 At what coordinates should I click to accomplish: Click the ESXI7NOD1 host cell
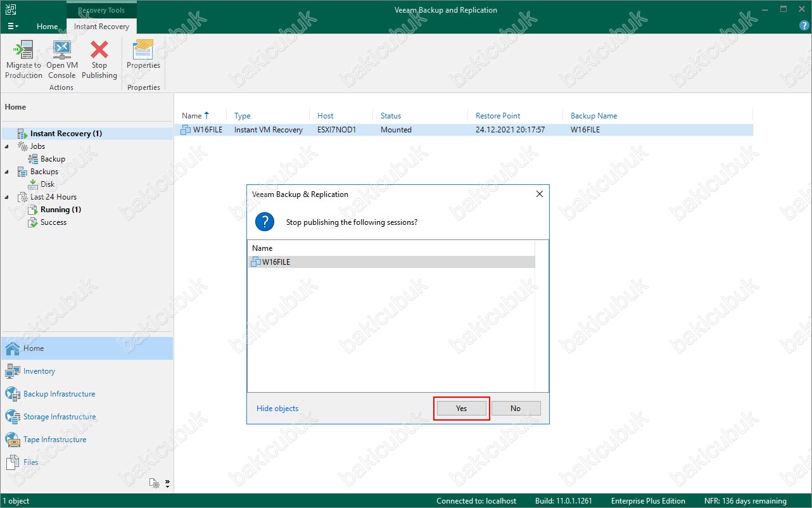click(x=337, y=130)
